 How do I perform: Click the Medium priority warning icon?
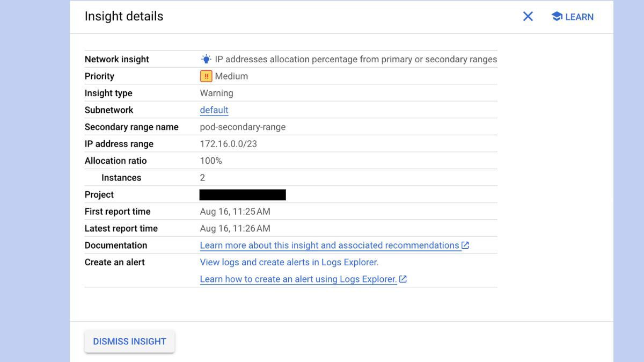pos(206,76)
